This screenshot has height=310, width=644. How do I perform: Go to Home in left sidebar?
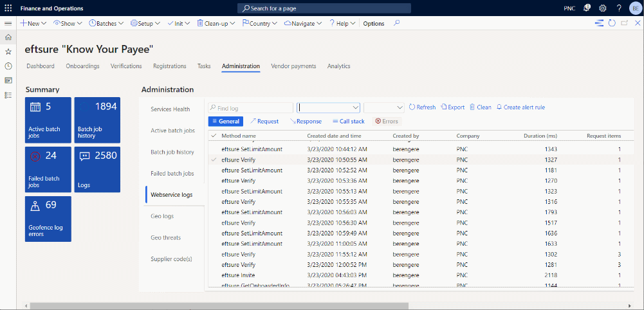point(8,37)
